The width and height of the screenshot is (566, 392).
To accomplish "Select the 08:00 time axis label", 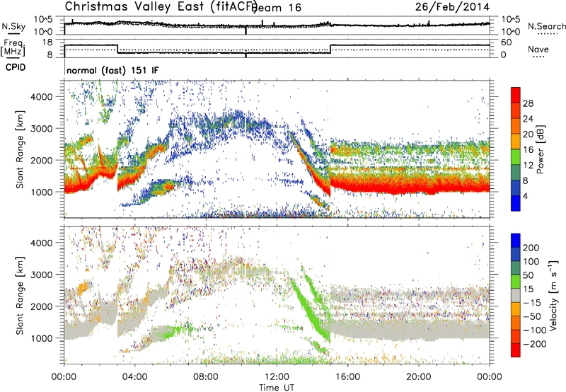I will [x=206, y=377].
